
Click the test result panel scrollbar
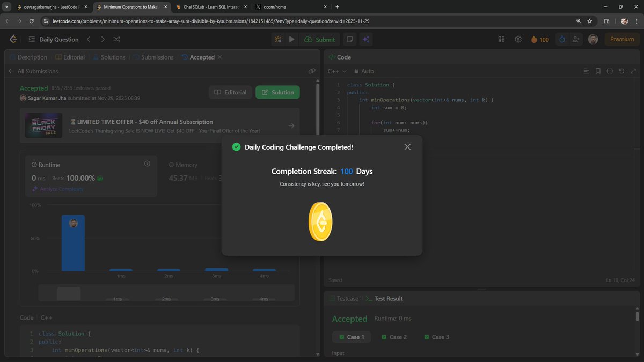(637, 316)
